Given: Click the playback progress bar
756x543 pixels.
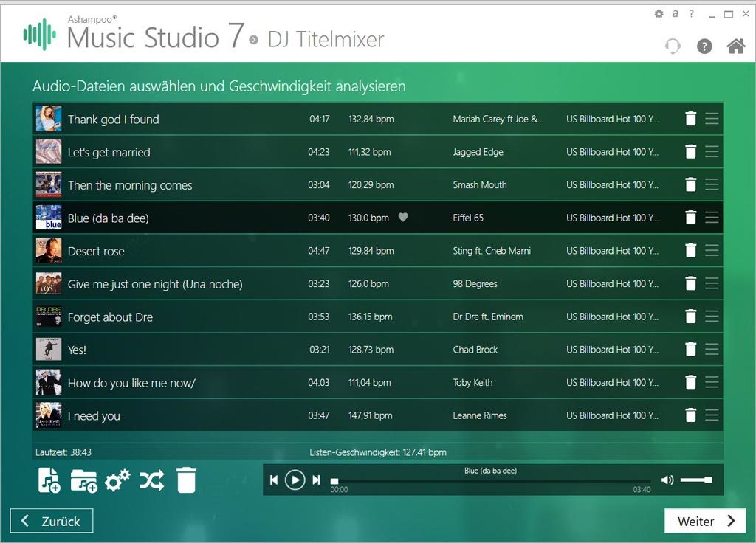Looking at the screenshot, I should [x=490, y=481].
